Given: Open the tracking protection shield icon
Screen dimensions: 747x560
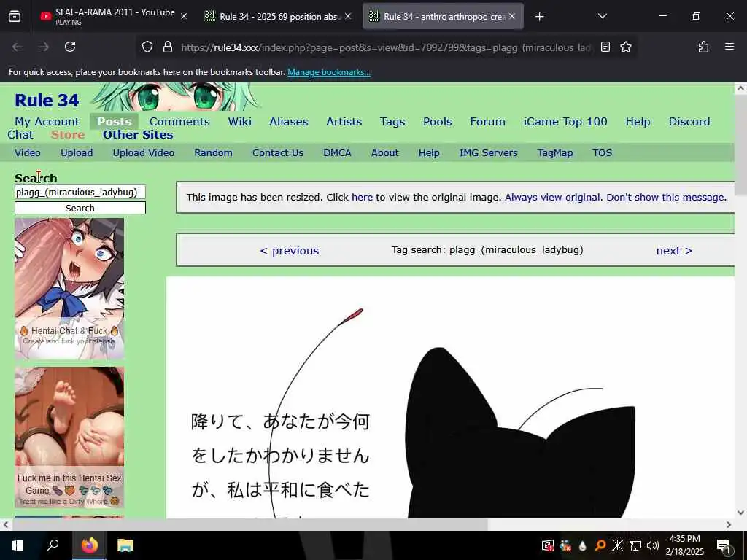Looking at the screenshot, I should 147,47.
